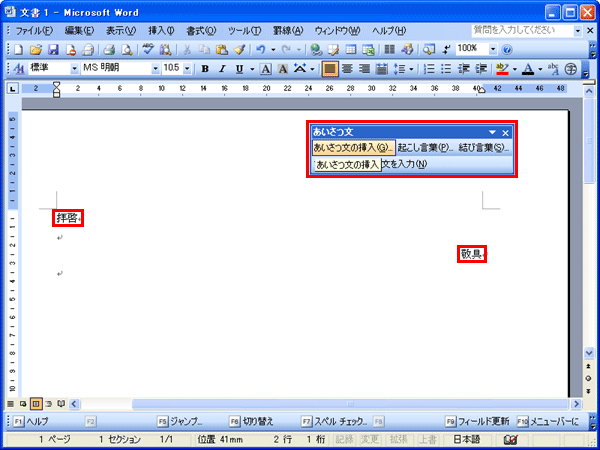Open Styles and Formatting pane icon
This screenshot has height=450, width=600.
tap(18, 69)
